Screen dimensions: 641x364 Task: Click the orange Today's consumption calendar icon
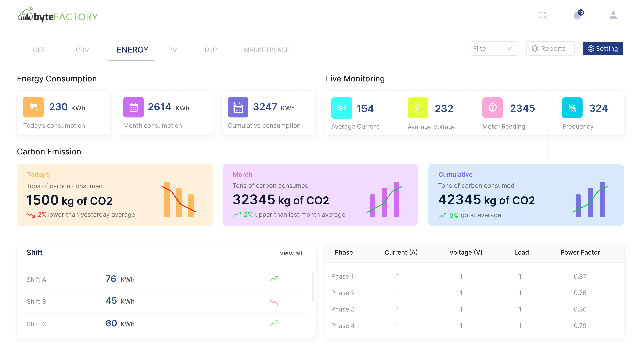[33, 107]
